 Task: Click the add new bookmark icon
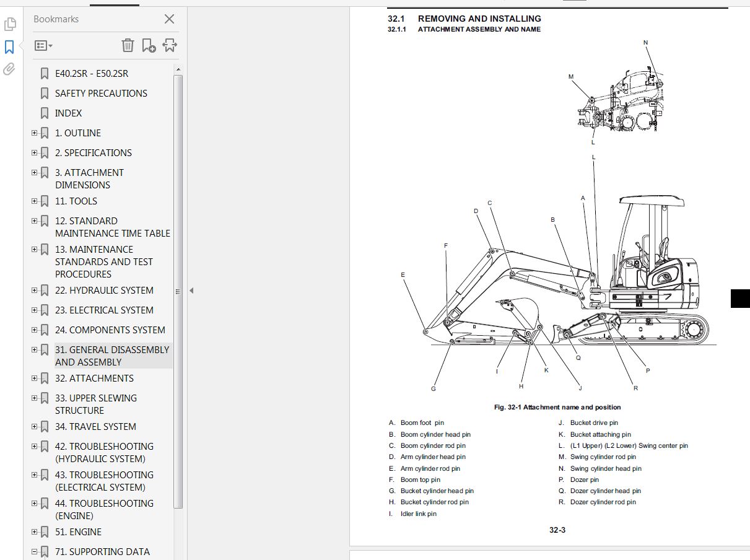[x=149, y=45]
